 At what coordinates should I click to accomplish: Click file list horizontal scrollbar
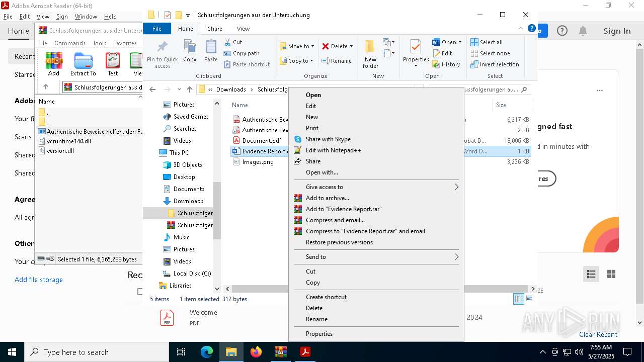click(x=379, y=289)
